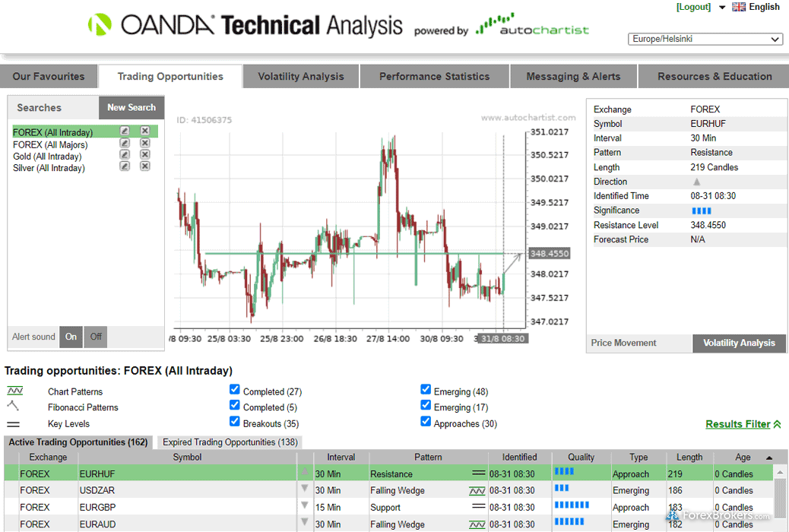
Task: Click the OANDA logo icon
Action: (x=100, y=24)
